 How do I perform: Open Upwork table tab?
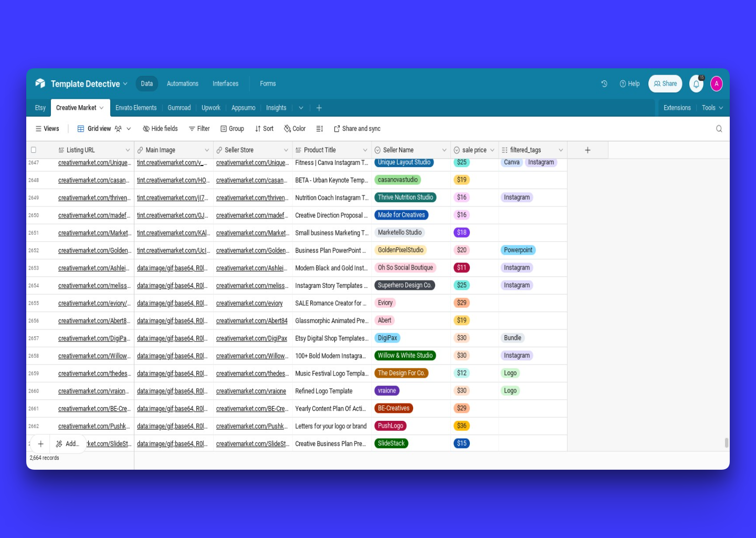(211, 108)
